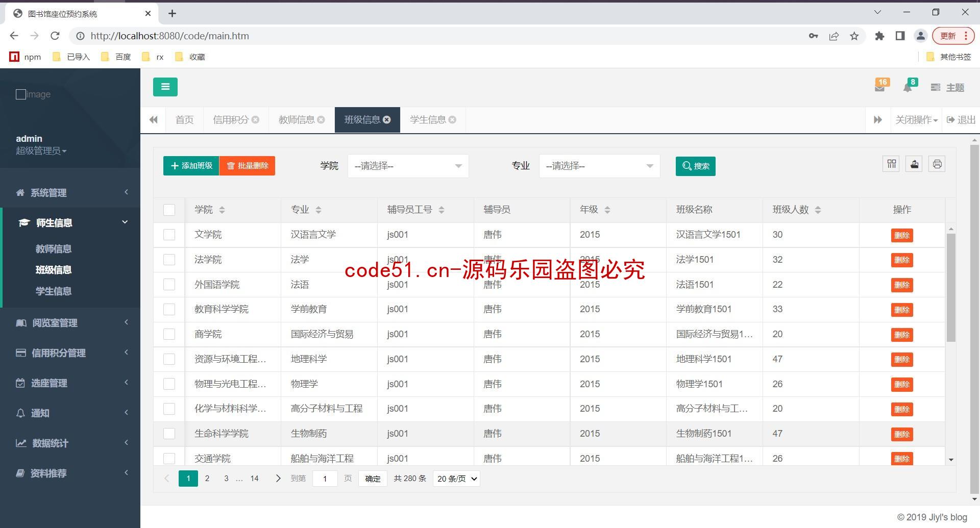
Task: Expand the 阅览室管理 sidebar menu
Action: (x=70, y=322)
